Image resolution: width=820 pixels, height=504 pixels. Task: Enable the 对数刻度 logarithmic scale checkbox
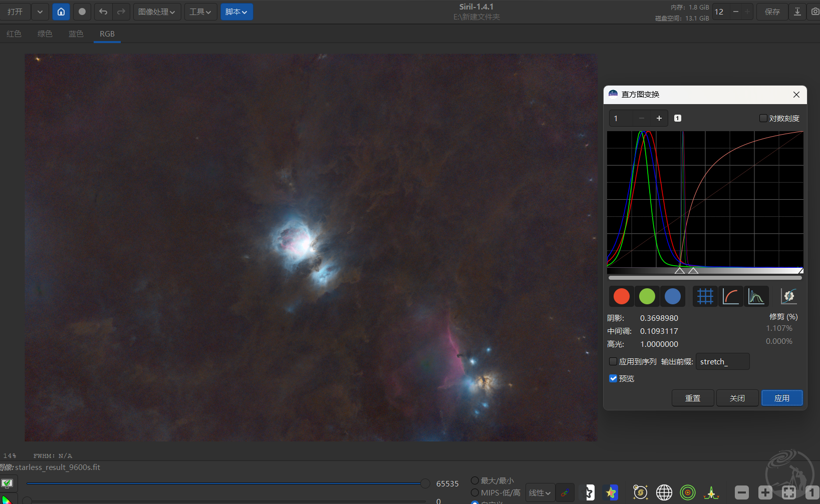coord(763,118)
